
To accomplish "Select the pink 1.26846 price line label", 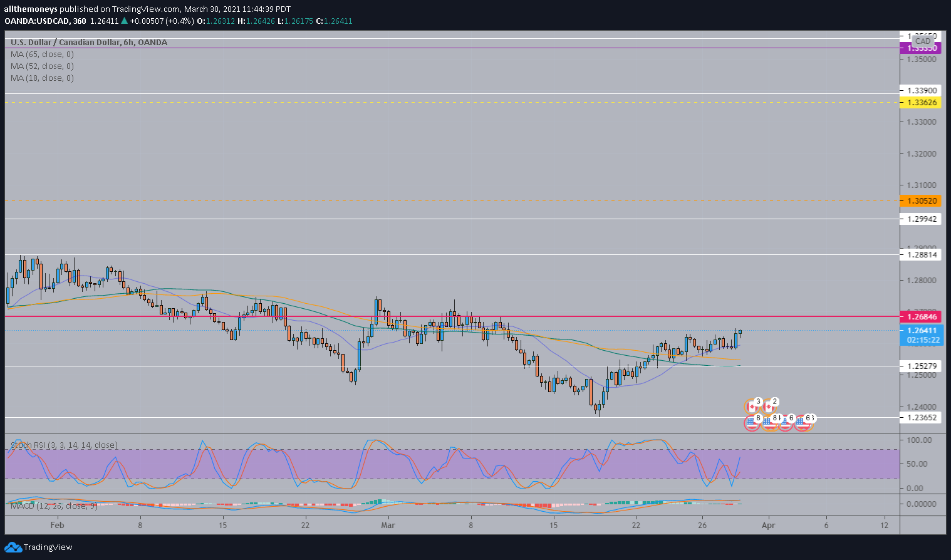I will [922, 316].
